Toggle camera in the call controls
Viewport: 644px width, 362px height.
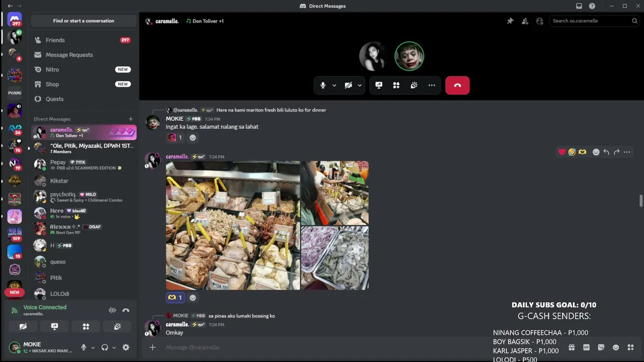click(348, 85)
